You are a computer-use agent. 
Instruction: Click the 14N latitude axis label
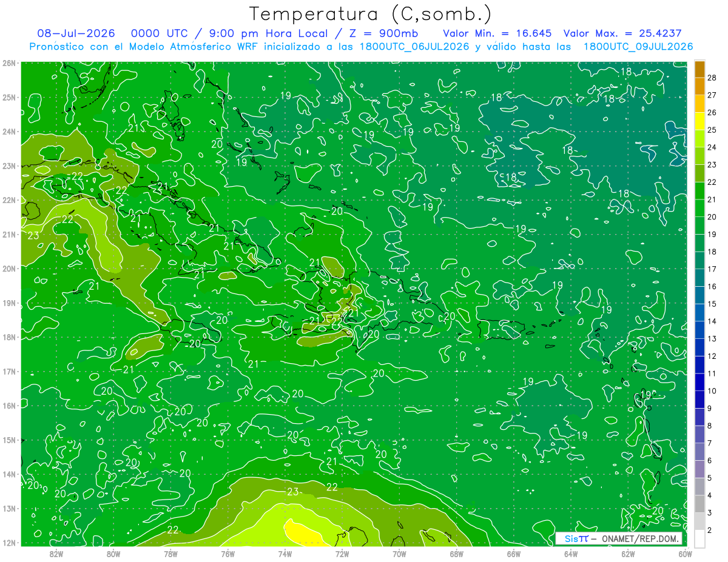pos(8,474)
